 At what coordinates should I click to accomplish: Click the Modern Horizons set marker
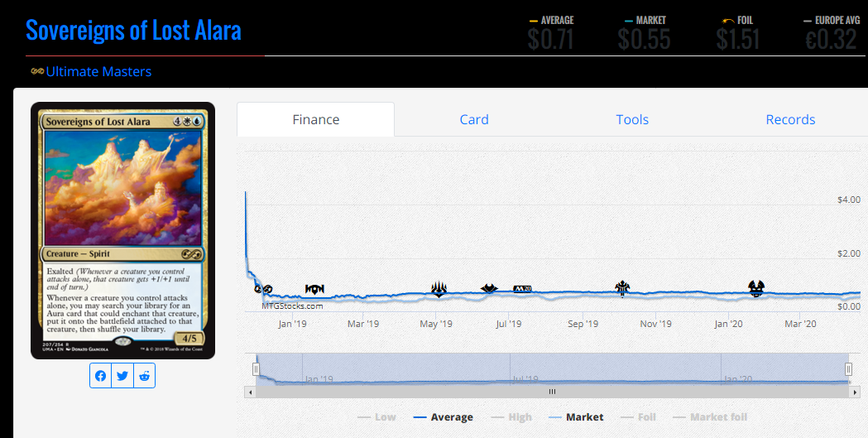pos(489,288)
